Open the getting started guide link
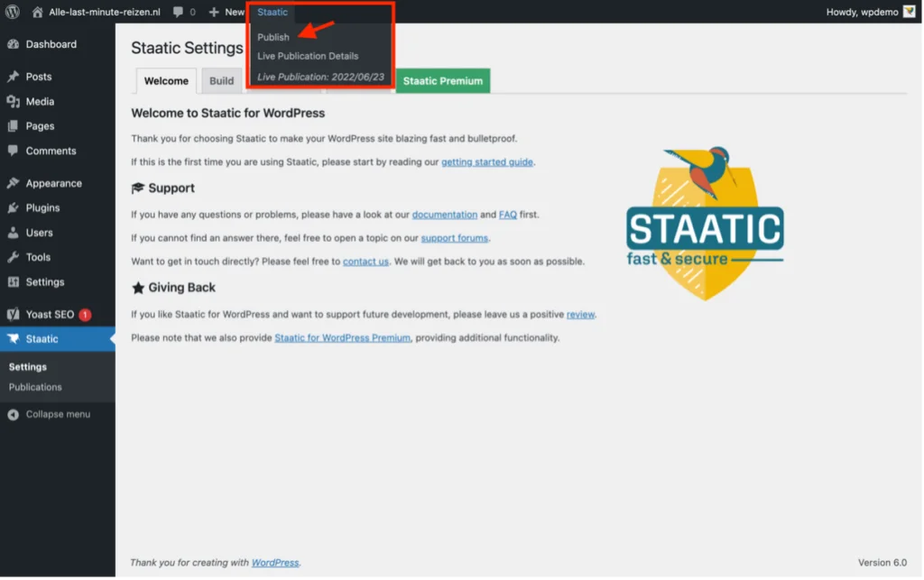924x580 pixels. 486,162
